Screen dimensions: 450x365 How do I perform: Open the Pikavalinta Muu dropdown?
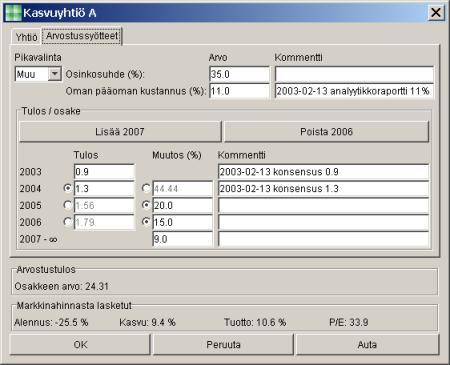point(38,74)
